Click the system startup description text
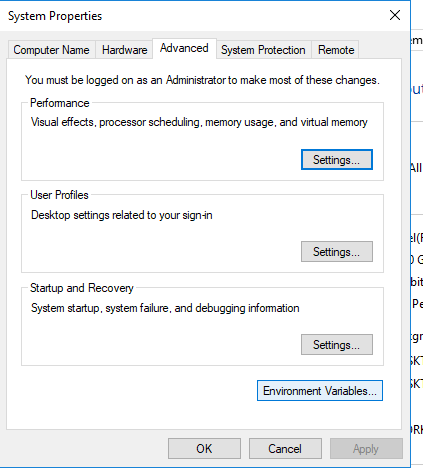The width and height of the screenshot is (423, 476). click(x=165, y=308)
